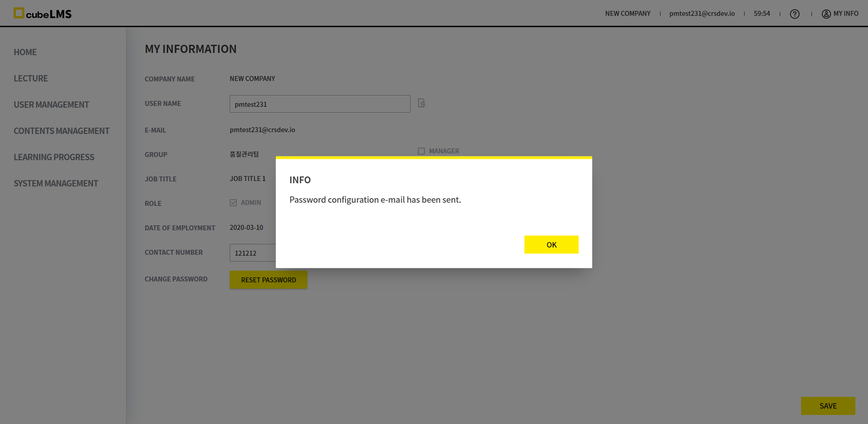Open LEARNING PROGRESS page
The width and height of the screenshot is (868, 424).
pyautogui.click(x=54, y=157)
